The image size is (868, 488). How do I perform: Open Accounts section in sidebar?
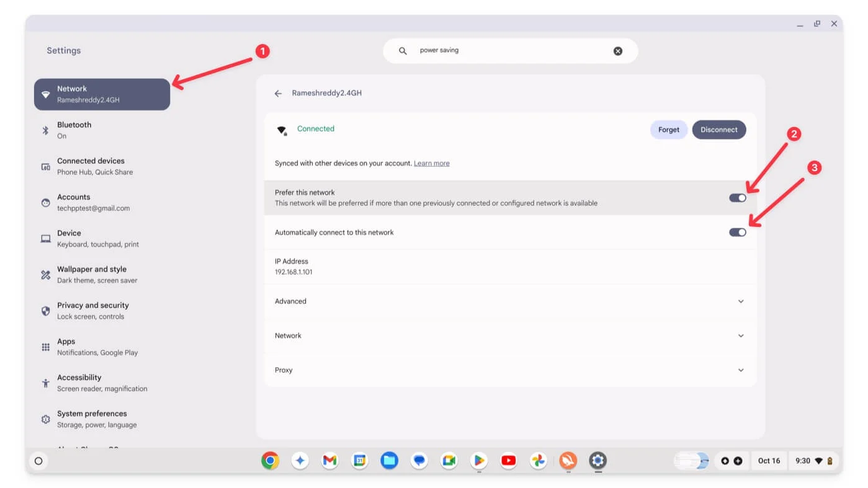tap(102, 202)
